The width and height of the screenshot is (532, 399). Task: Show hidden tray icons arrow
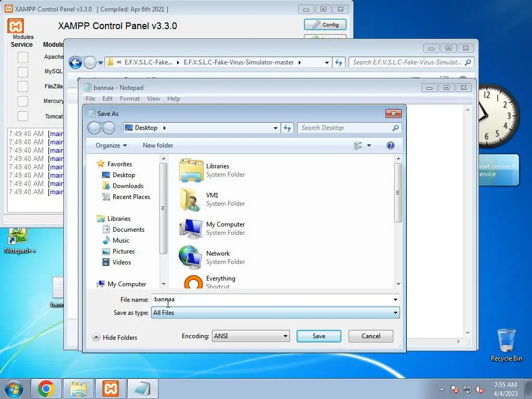tap(442, 389)
